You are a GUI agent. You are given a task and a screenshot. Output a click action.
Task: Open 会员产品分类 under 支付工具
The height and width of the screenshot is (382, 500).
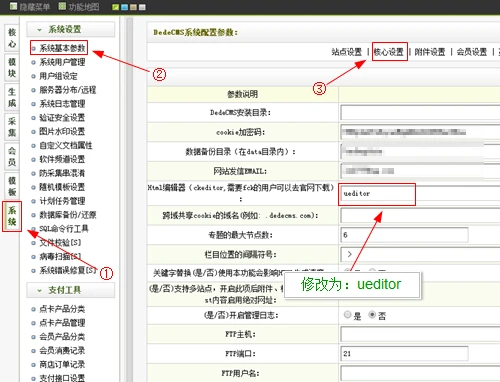pos(62,337)
